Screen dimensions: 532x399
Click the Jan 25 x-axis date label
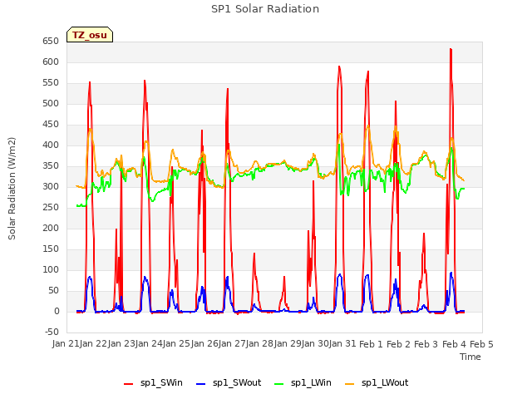(x=176, y=344)
